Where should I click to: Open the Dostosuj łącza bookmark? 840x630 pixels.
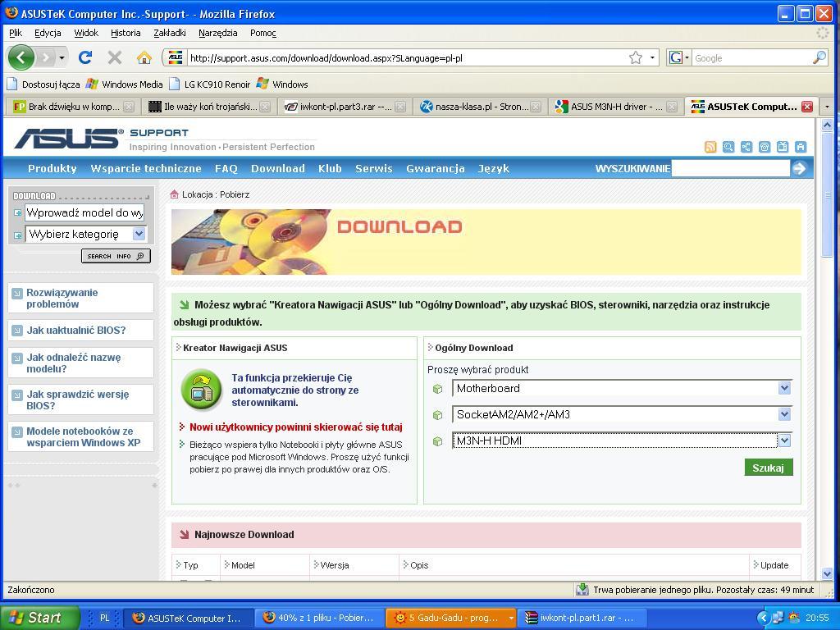point(43,84)
